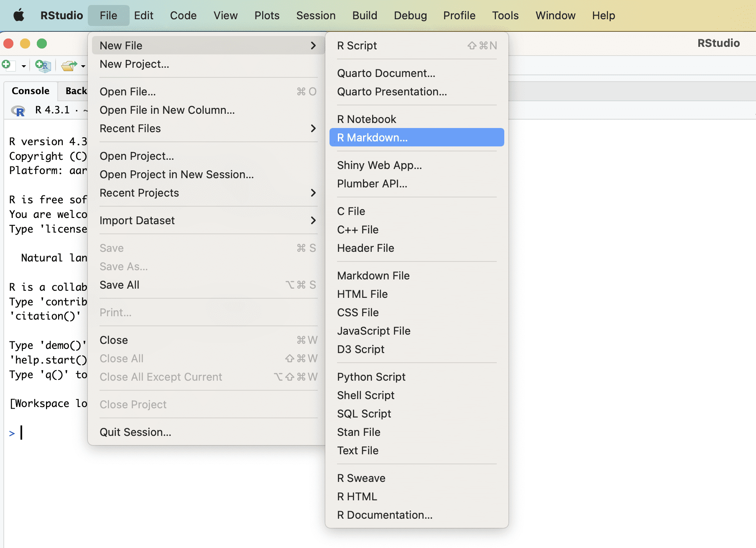Choose Open Project... entry
Screen dimensions: 756x548
(208, 156)
